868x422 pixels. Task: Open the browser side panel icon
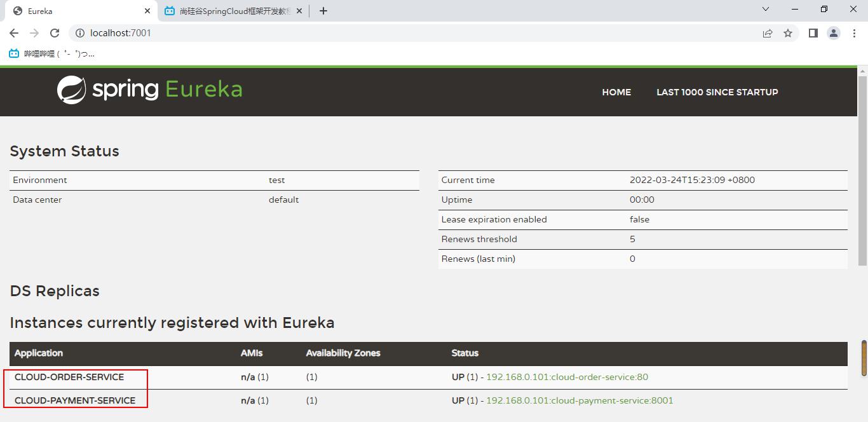tap(813, 33)
